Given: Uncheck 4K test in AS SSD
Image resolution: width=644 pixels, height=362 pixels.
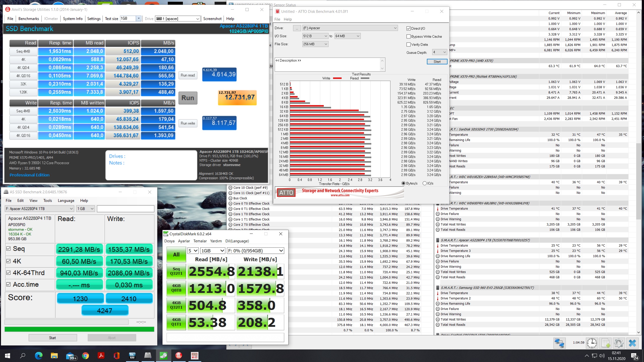Looking at the screenshot, I should 9,261.
